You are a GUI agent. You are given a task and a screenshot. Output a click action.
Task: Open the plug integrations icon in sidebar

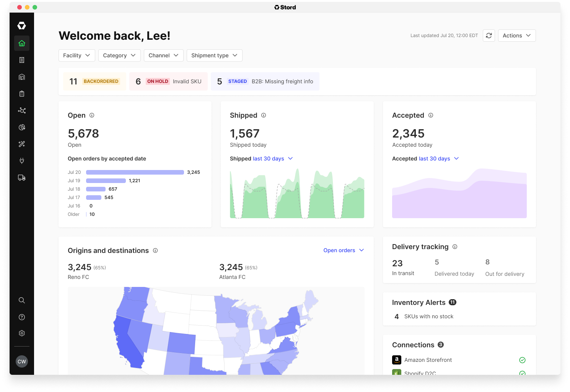point(22,161)
